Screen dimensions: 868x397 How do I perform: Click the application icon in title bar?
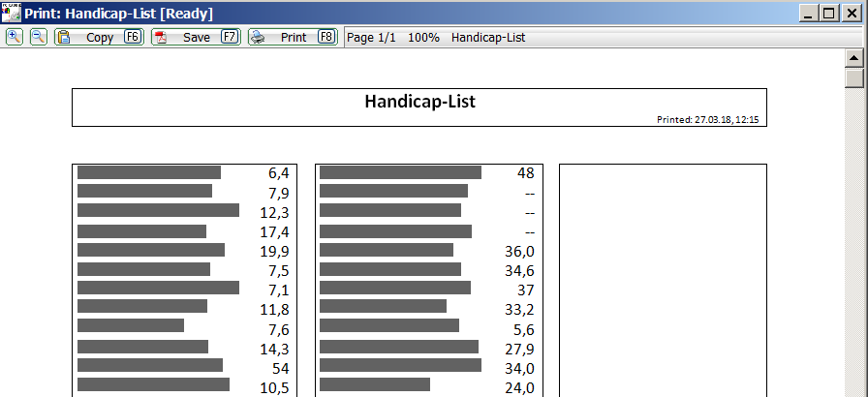(11, 13)
